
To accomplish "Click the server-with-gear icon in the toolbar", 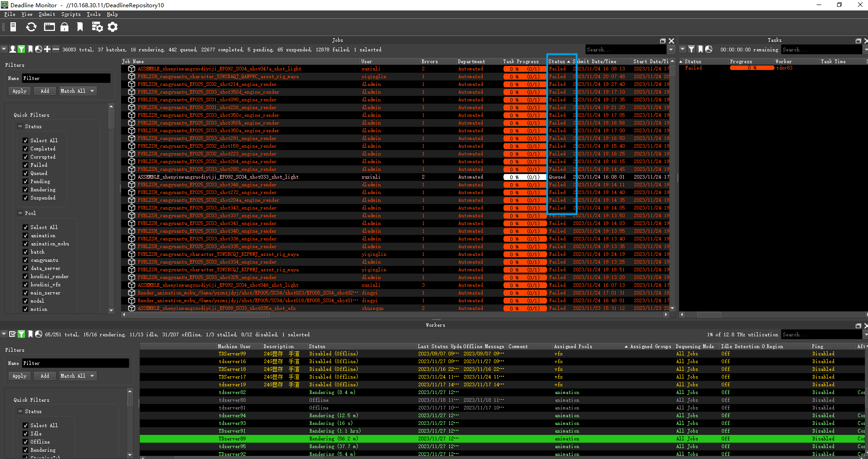I will coord(97,27).
